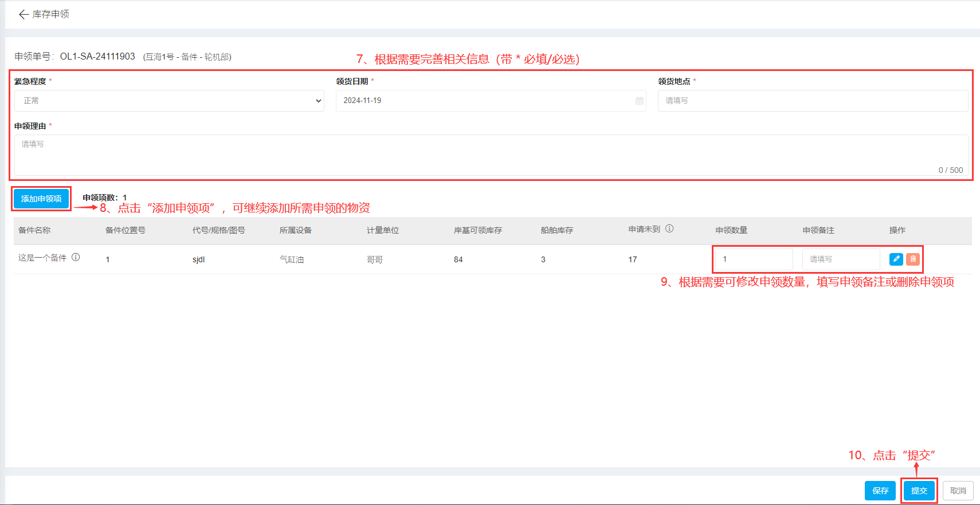Click the 申领备注 column header
This screenshot has width=980, height=505.
point(818,230)
